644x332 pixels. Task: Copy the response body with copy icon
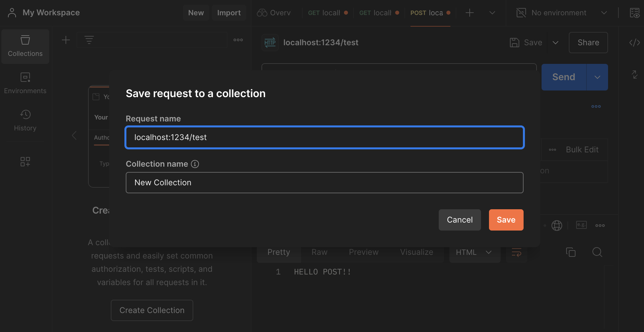(570, 252)
